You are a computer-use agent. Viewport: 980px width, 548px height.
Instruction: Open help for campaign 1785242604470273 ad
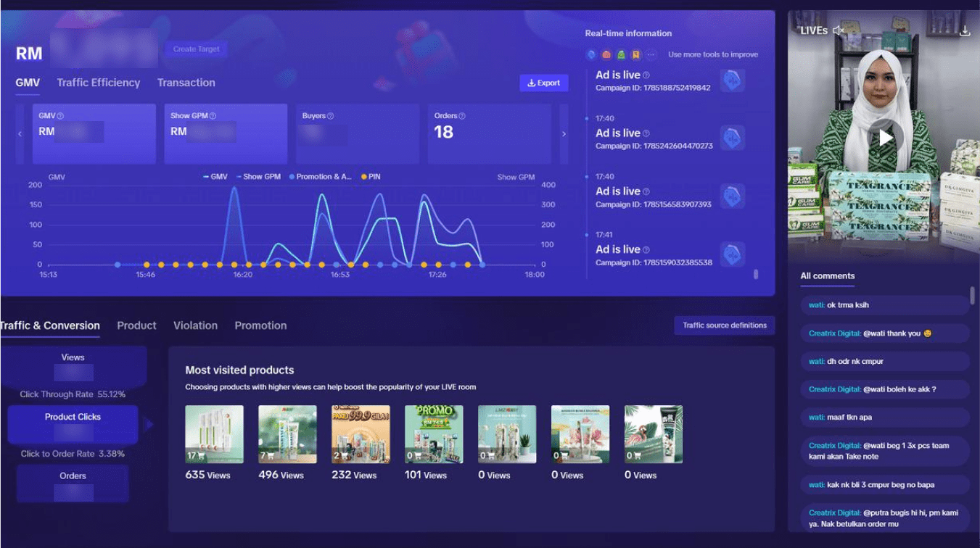point(646,133)
